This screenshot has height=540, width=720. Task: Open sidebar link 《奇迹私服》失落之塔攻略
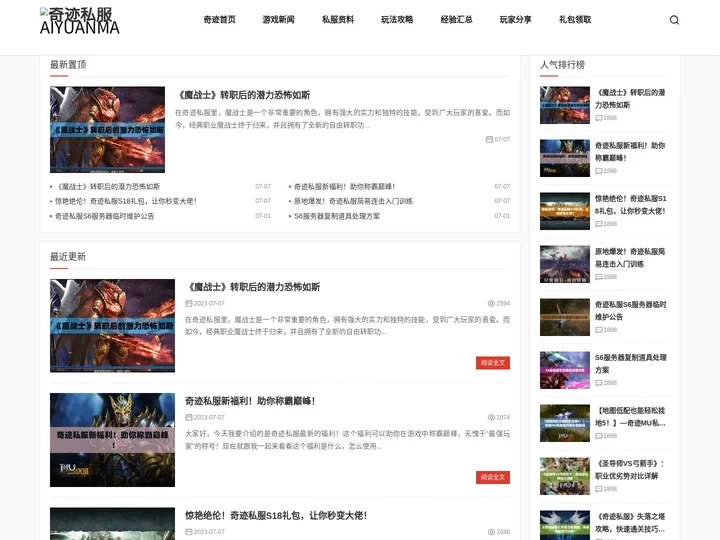630,523
